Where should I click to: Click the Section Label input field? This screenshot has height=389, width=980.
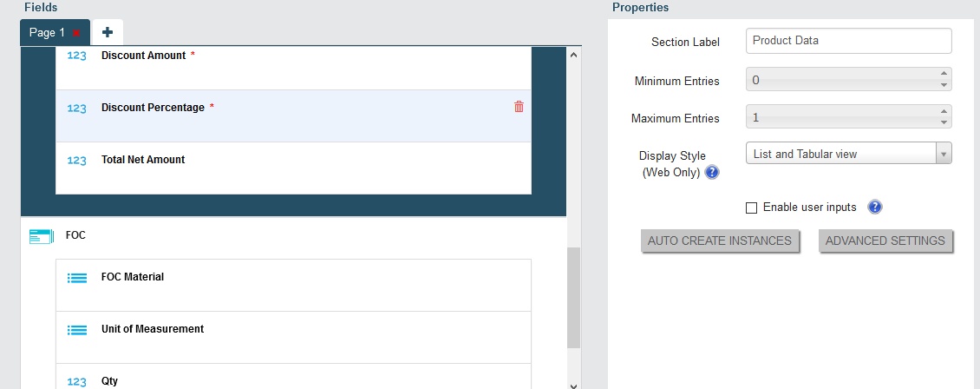pos(849,41)
